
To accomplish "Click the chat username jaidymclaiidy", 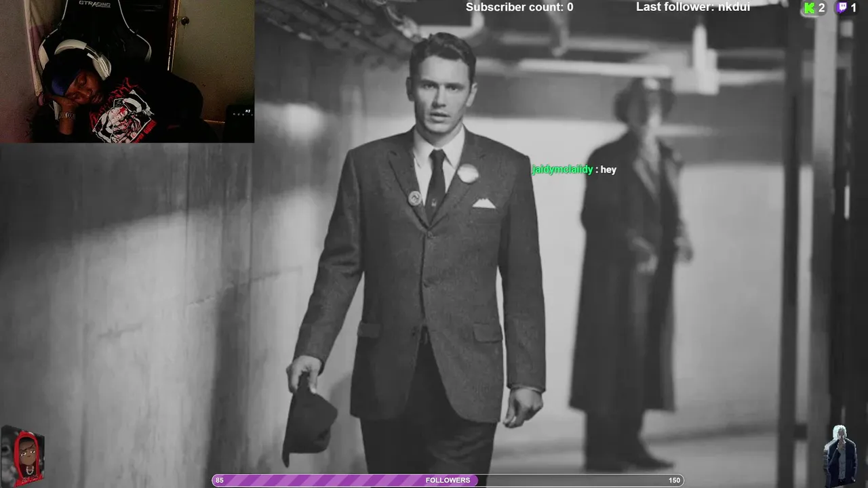I will pyautogui.click(x=562, y=169).
